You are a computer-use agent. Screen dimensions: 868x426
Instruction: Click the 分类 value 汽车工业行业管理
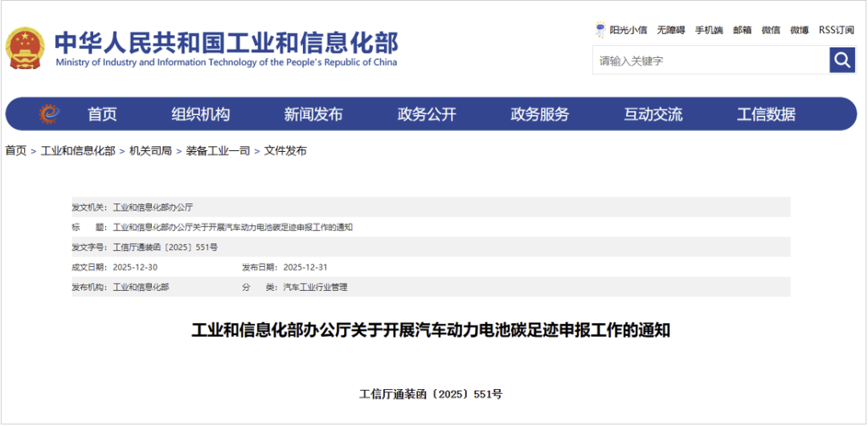315,287
